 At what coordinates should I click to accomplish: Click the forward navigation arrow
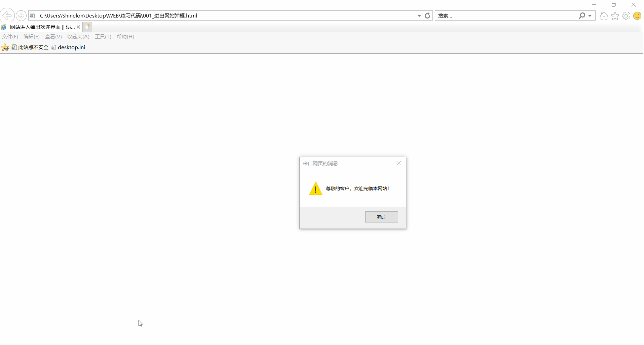(x=21, y=15)
